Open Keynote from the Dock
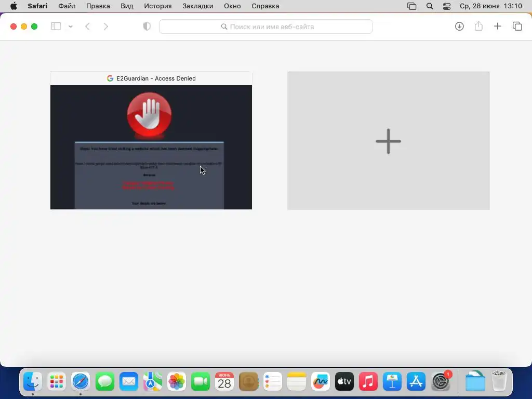532x399 pixels. pyautogui.click(x=392, y=382)
